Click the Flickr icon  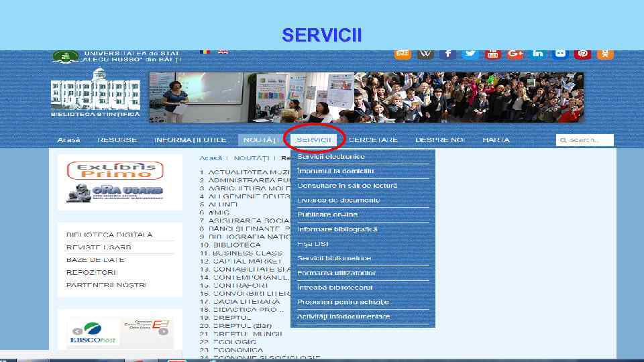(x=560, y=54)
